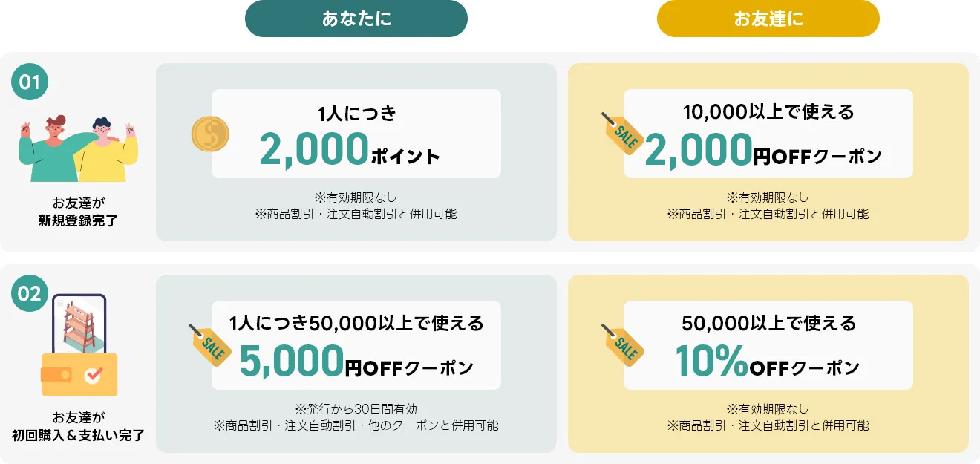980x464 pixels.
Task: Click お友達が新規登録完了 step label
Action: coord(78,212)
